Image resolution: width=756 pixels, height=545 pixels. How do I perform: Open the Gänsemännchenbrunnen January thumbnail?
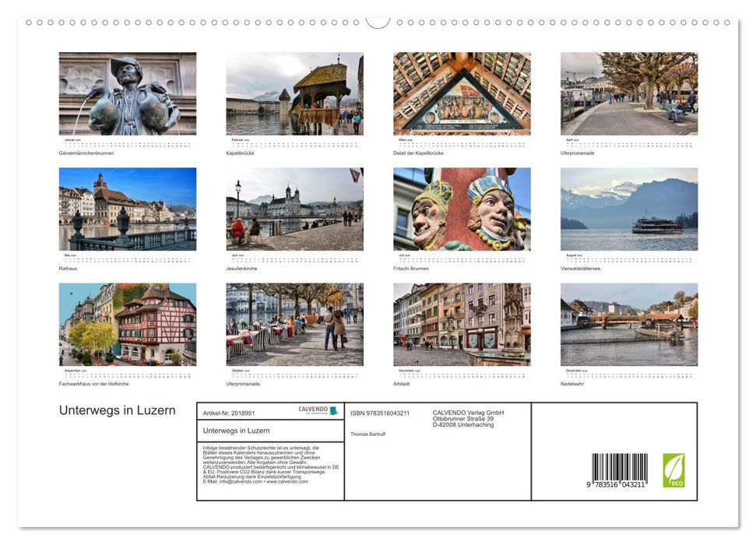127,93
